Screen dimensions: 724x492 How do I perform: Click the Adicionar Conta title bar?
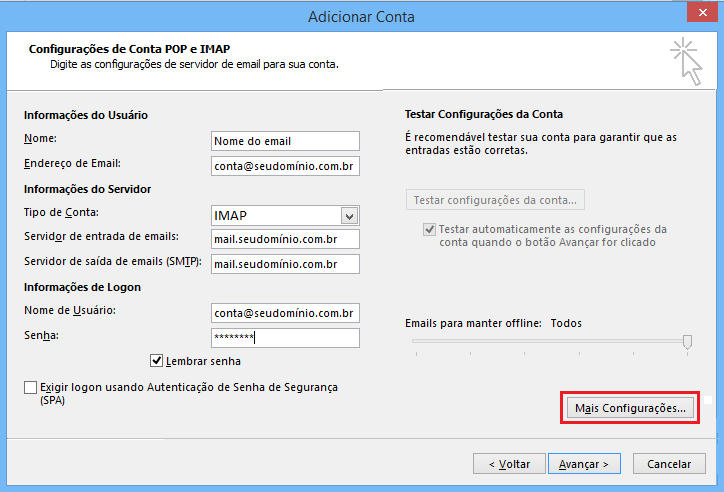coord(361,16)
